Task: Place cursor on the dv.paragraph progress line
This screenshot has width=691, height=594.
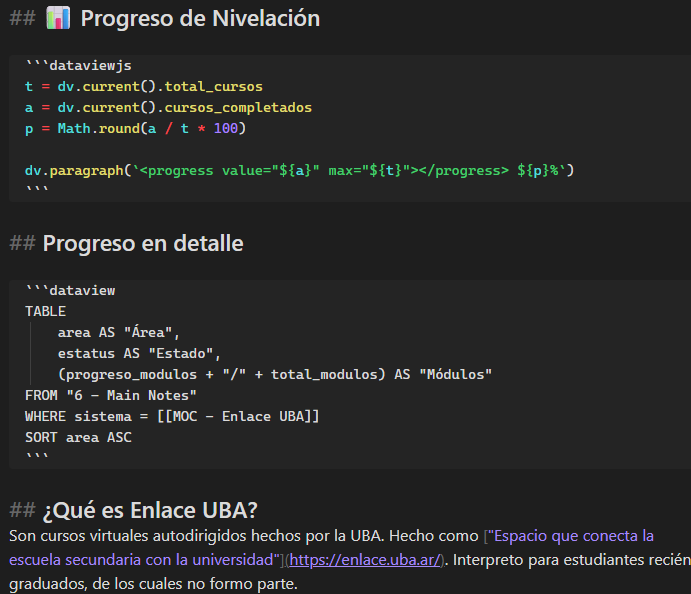Action: (300, 170)
